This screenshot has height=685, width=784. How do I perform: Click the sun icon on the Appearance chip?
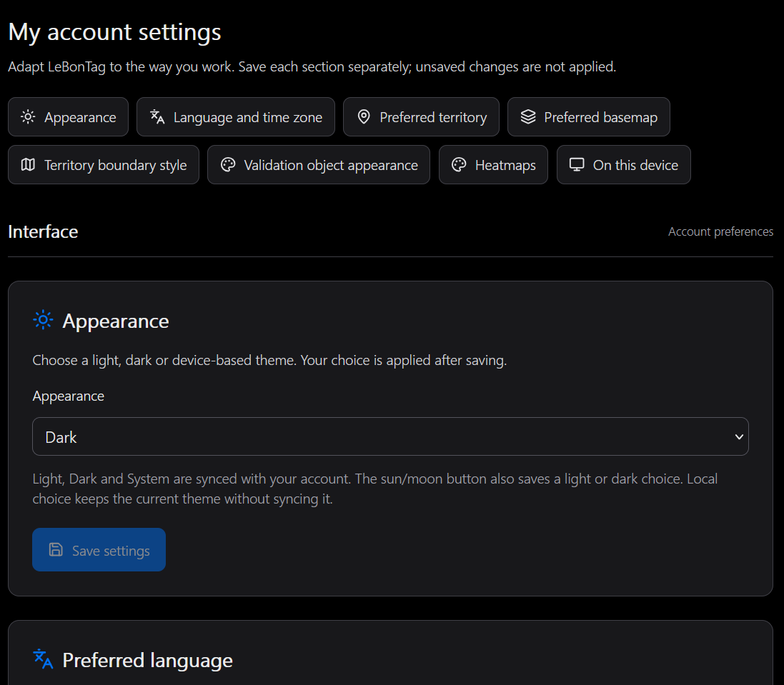click(x=28, y=117)
